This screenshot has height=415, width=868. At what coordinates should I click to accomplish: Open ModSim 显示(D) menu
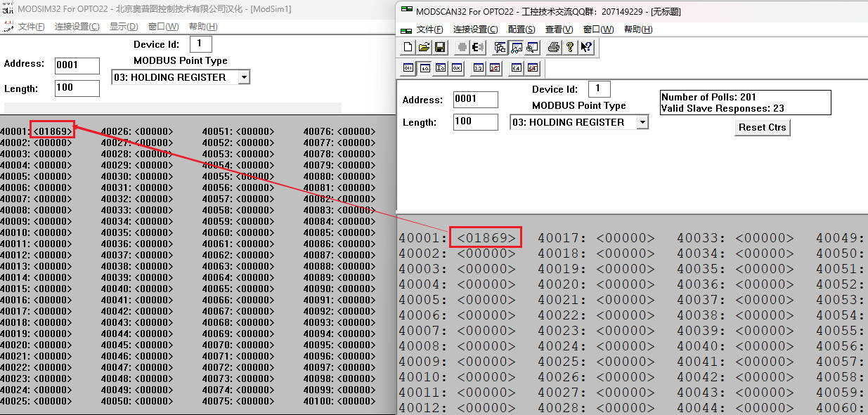click(124, 27)
